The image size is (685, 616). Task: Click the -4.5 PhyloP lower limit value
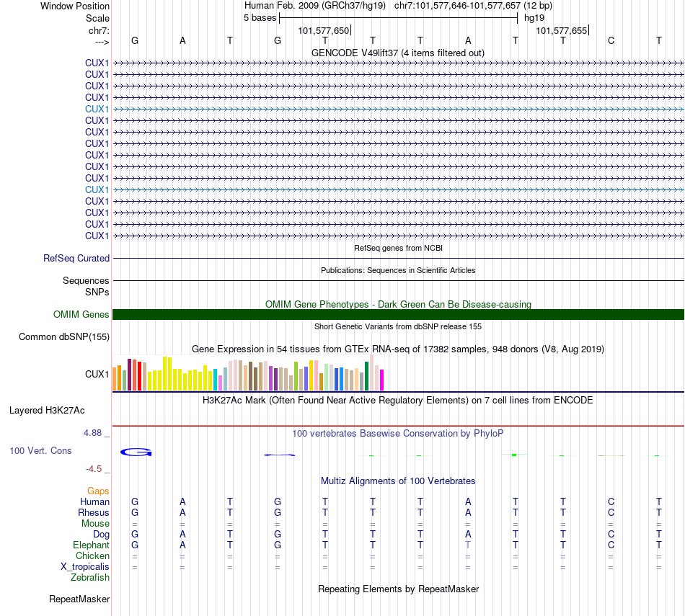94,469
